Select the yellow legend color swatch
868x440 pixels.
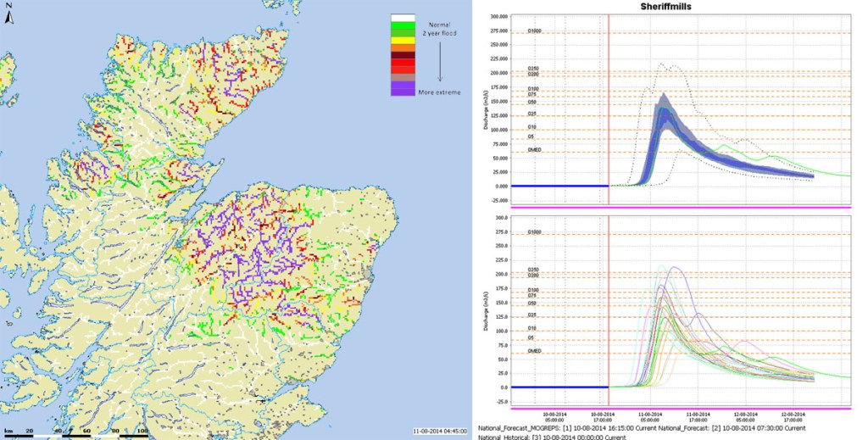coord(403,41)
